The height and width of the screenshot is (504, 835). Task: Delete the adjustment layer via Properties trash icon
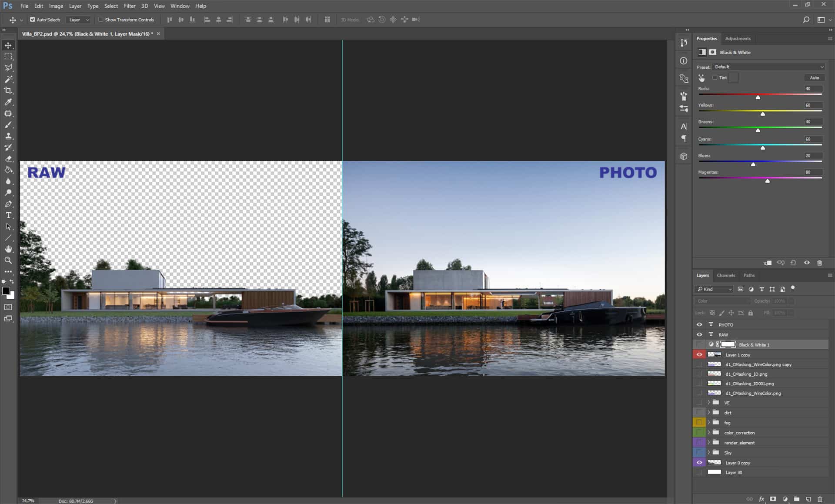coord(820,263)
